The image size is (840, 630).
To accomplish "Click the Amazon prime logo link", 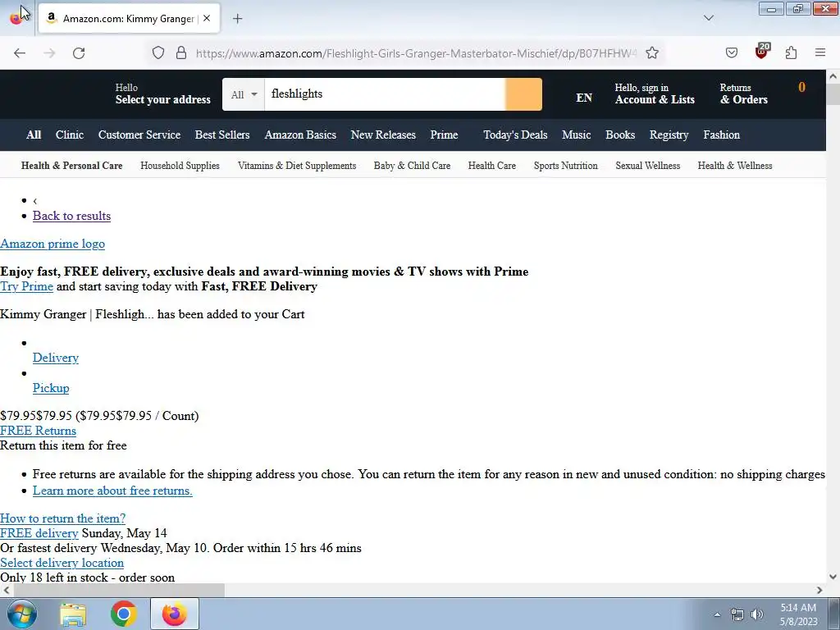I will point(52,244).
